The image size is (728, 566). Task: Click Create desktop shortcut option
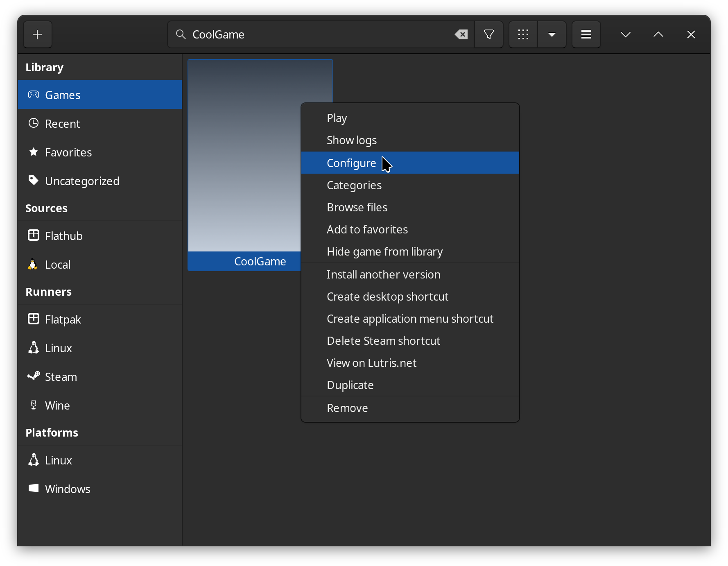pos(387,297)
